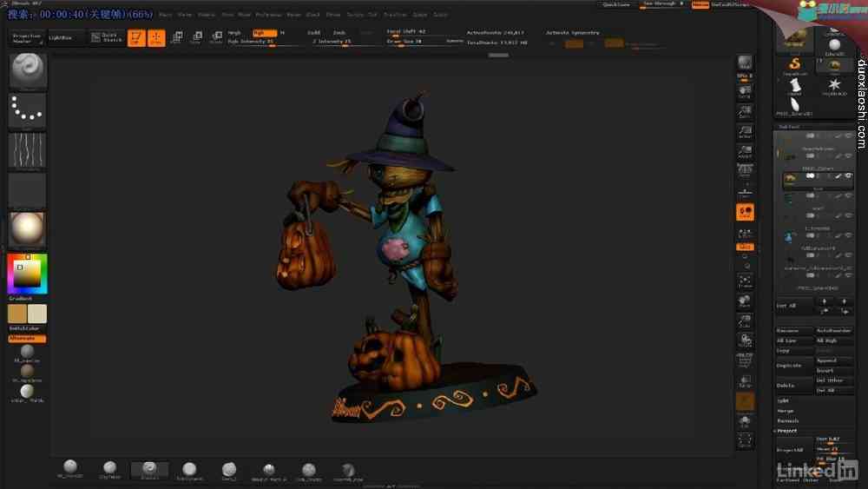This screenshot has height=489, width=868.
Task: Click the Rotate icon in right shelf
Action: click(745, 340)
